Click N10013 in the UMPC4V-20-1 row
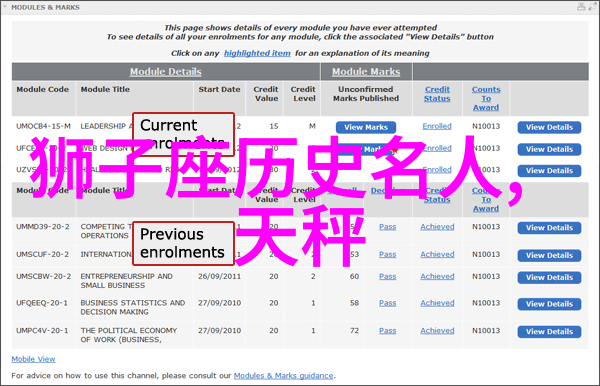 (x=486, y=331)
